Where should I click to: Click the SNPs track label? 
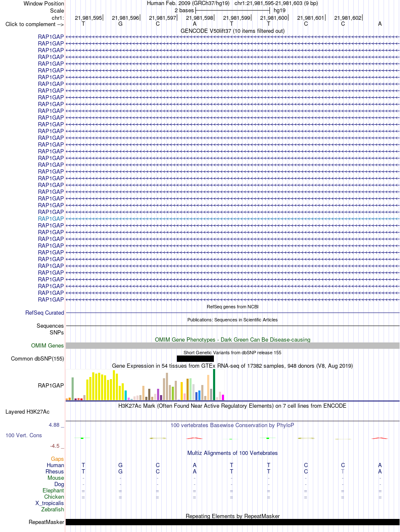pyautogui.click(x=57, y=332)
